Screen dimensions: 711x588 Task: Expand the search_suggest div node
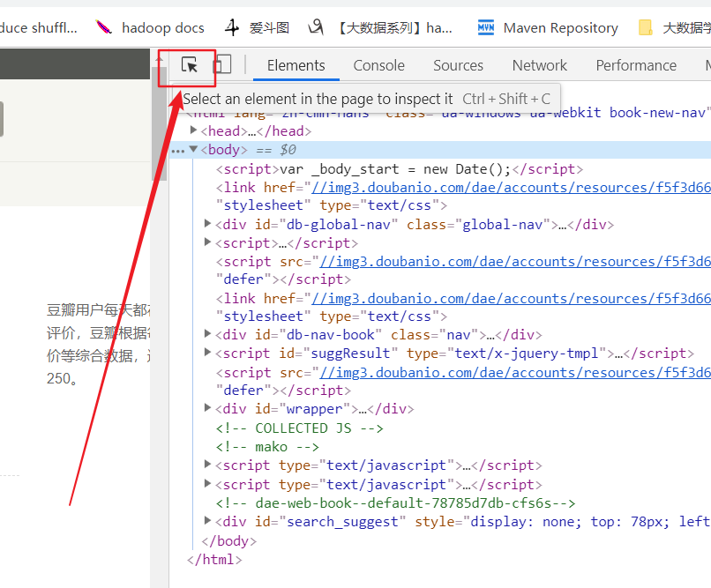[207, 520]
